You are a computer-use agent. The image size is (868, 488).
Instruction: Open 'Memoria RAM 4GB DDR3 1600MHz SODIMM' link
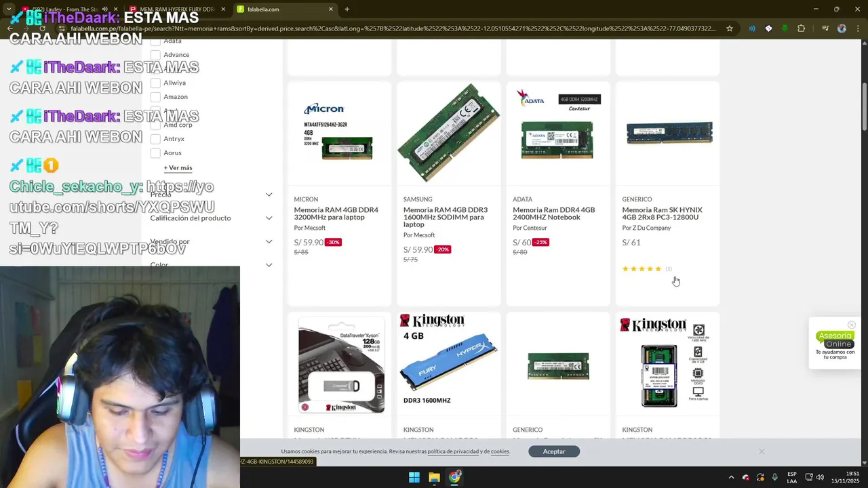tap(446, 217)
